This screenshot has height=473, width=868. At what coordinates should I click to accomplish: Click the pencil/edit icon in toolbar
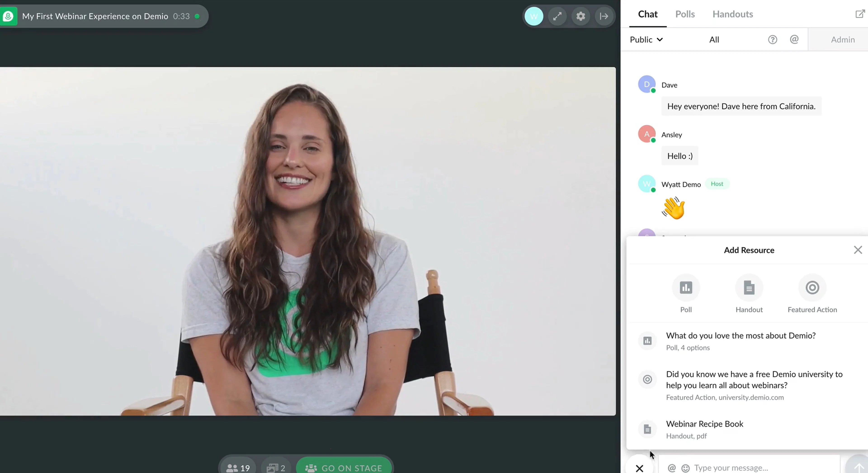(x=557, y=16)
